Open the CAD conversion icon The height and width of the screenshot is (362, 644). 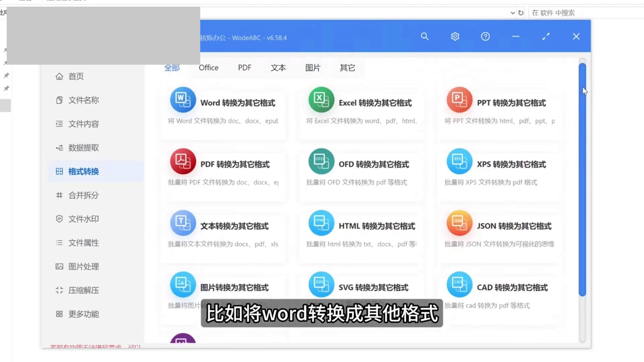(459, 284)
